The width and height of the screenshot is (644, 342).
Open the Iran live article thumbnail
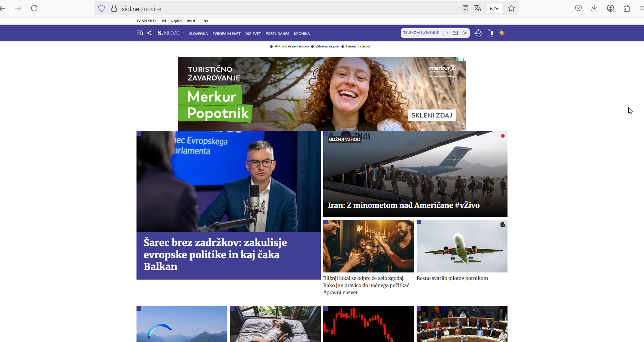tap(415, 174)
